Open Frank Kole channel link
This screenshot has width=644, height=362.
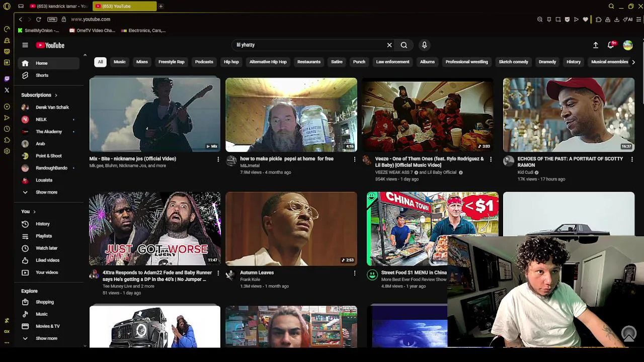(x=250, y=280)
